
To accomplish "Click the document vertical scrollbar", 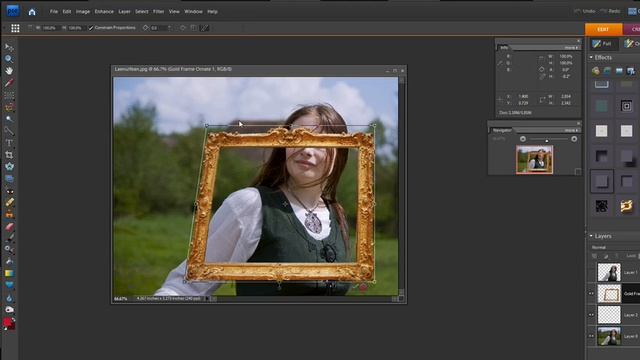I will click(x=401, y=186).
